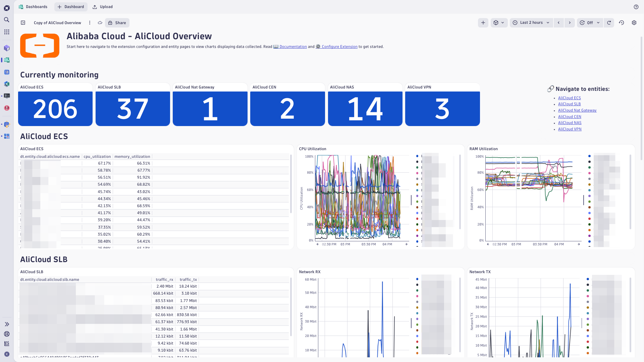This screenshot has height=362, width=644.
Task: Click the cloud sync icon next to Share
Action: pyautogui.click(x=100, y=23)
